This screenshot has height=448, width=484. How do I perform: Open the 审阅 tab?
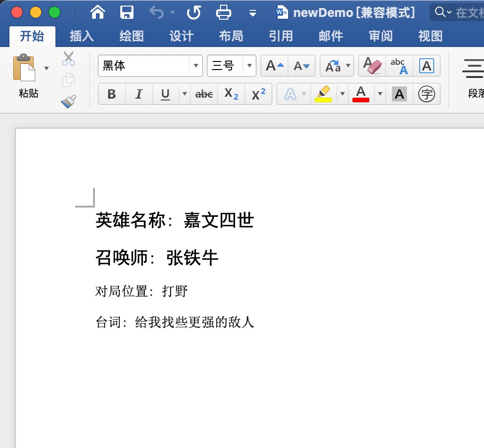click(381, 36)
